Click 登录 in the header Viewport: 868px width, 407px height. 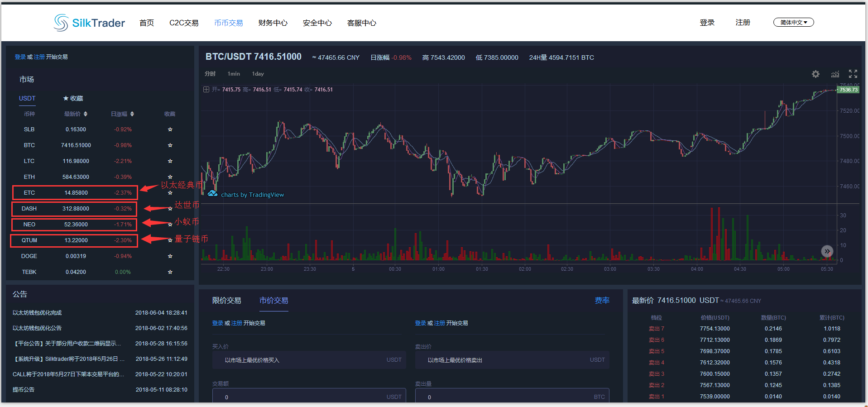click(707, 23)
